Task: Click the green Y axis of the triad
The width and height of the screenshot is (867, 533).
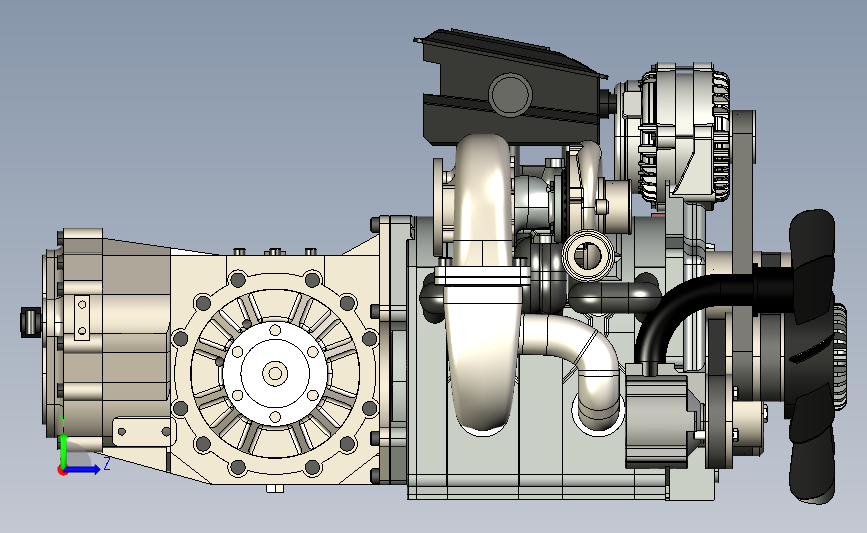Action: point(64,451)
